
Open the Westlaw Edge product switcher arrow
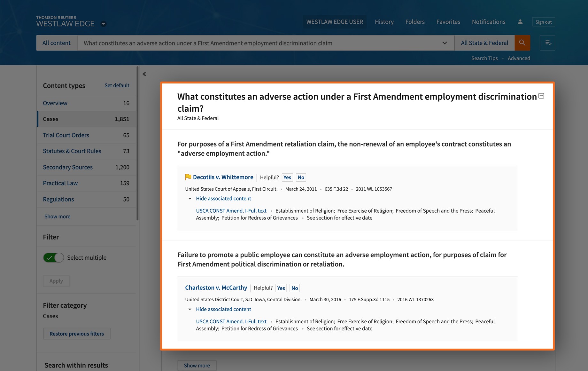103,24
